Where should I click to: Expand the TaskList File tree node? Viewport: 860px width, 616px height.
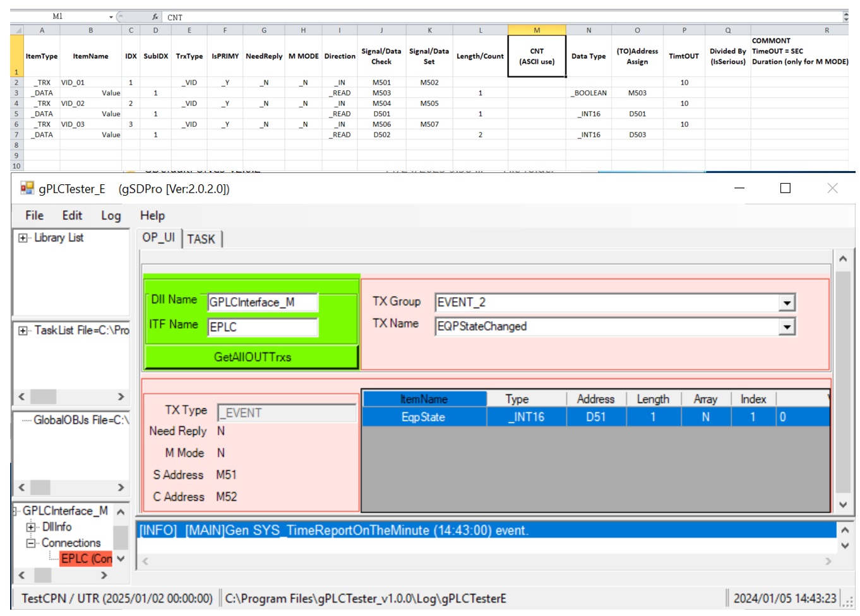(23, 331)
